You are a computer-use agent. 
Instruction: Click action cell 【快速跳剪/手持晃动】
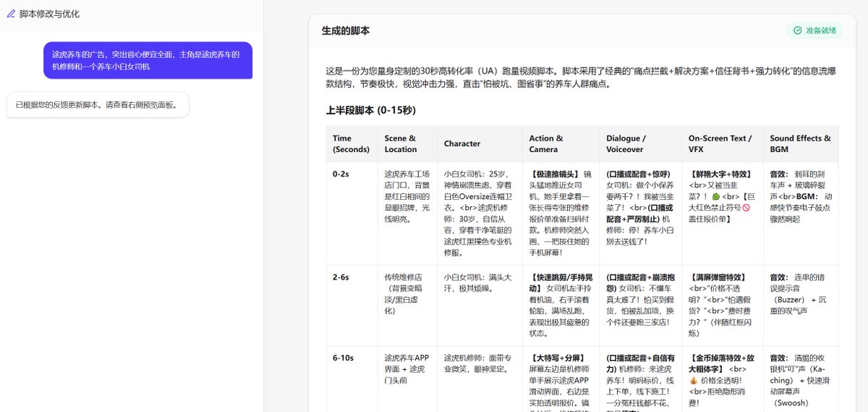coord(561,305)
